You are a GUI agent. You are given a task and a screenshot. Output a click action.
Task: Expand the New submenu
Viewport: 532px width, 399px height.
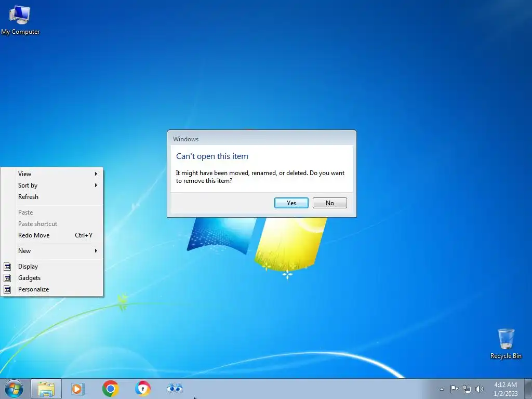click(51, 251)
